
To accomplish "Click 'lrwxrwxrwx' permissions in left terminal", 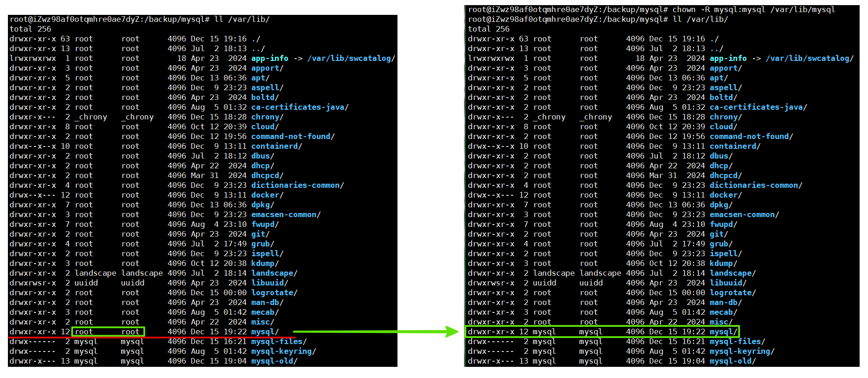I will click(x=33, y=59).
